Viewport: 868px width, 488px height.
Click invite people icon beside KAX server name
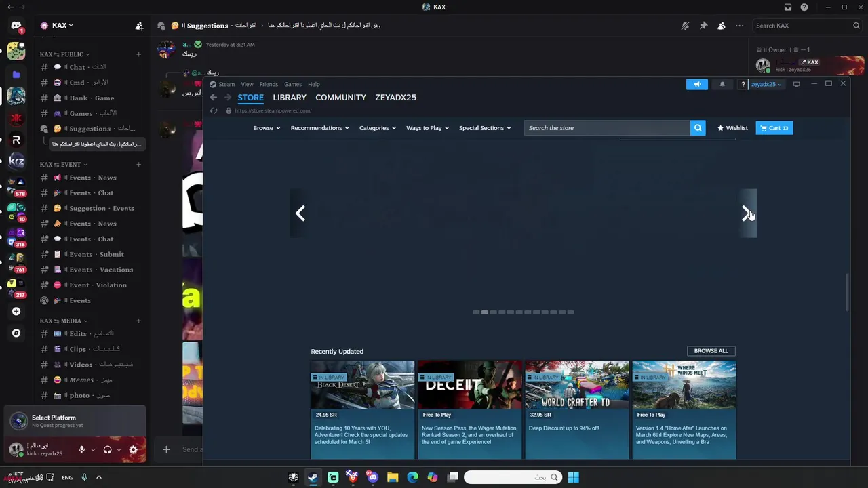pyautogui.click(x=139, y=26)
